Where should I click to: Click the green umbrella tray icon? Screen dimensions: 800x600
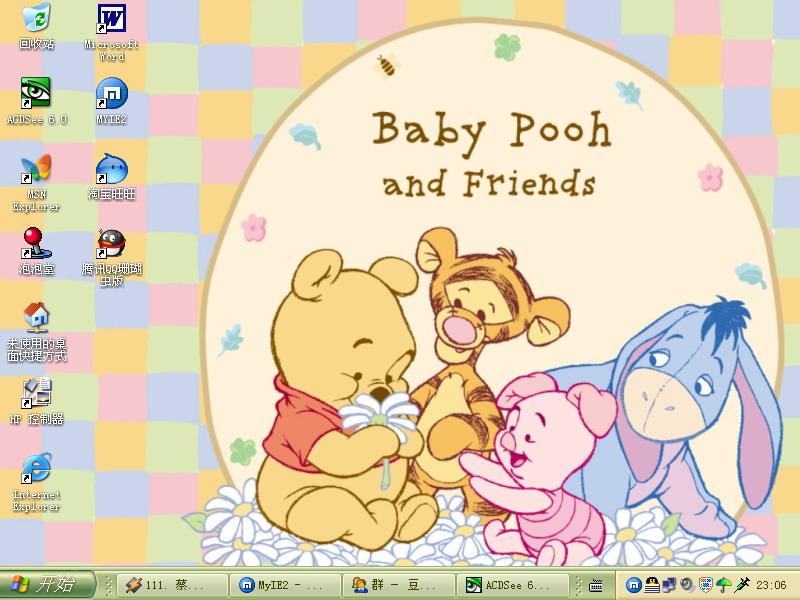pyautogui.click(x=723, y=585)
